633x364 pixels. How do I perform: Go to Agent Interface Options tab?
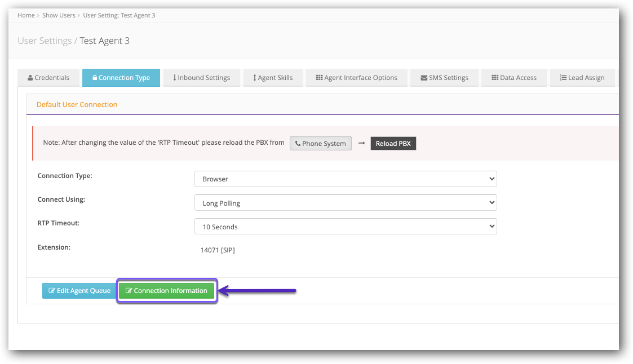click(x=356, y=78)
